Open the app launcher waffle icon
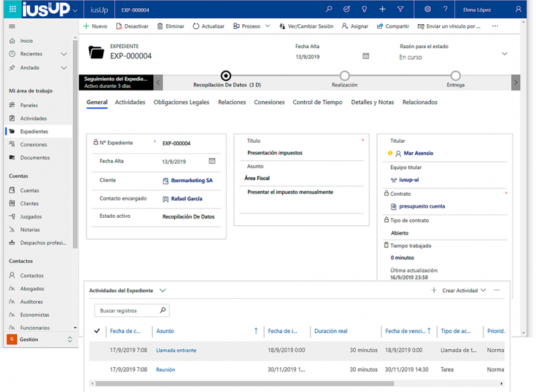This screenshot has height=392, width=536. (13, 9)
